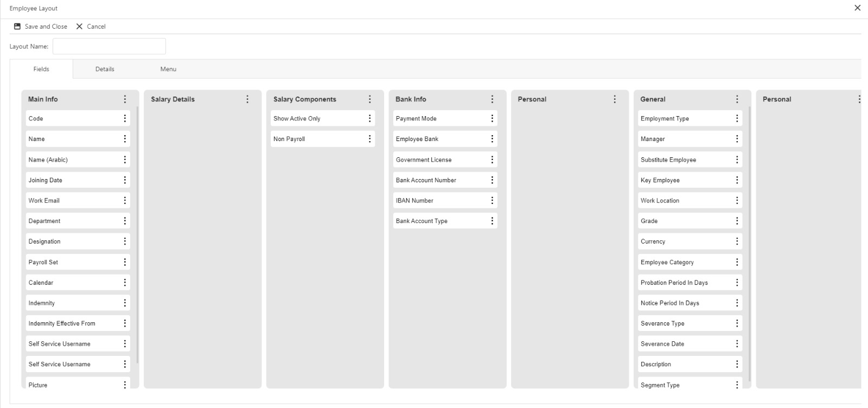Click the kebab icon beside Show Active Only

tap(369, 118)
